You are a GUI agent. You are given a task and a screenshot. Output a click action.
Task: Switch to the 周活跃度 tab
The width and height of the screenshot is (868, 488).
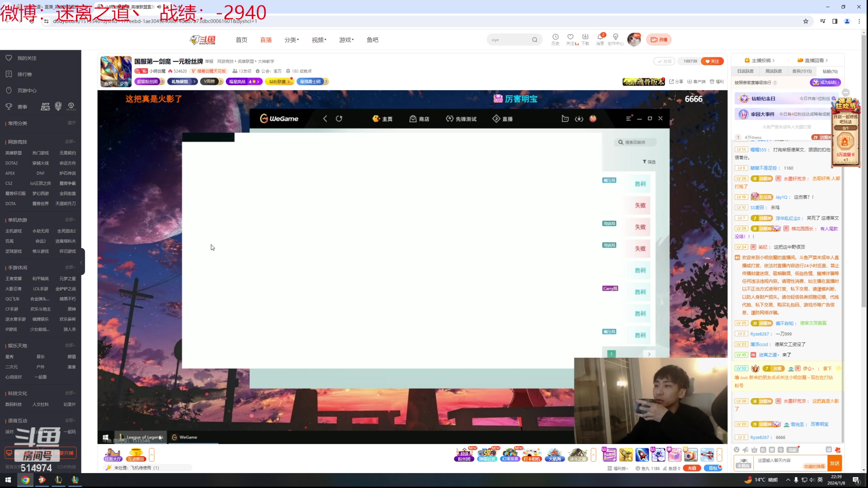click(773, 71)
